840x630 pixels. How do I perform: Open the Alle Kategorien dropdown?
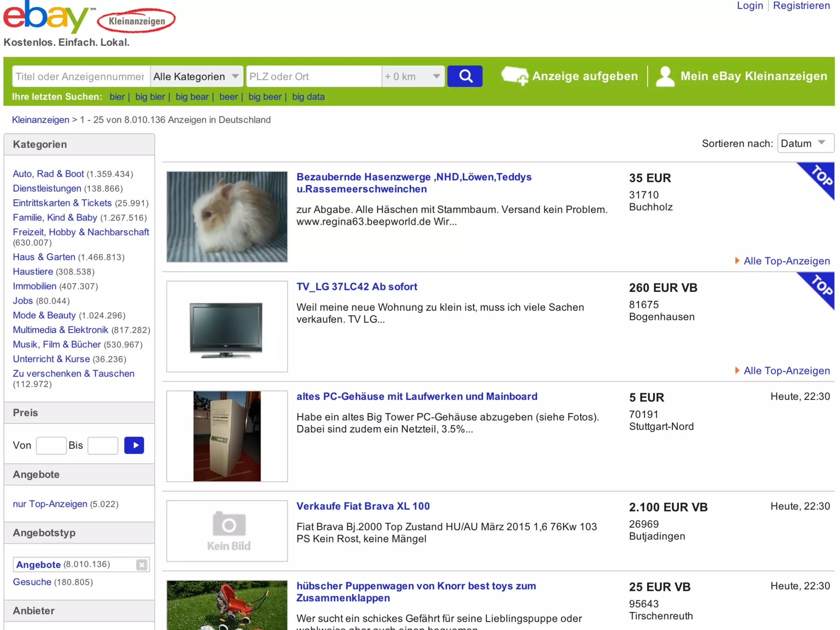click(196, 76)
